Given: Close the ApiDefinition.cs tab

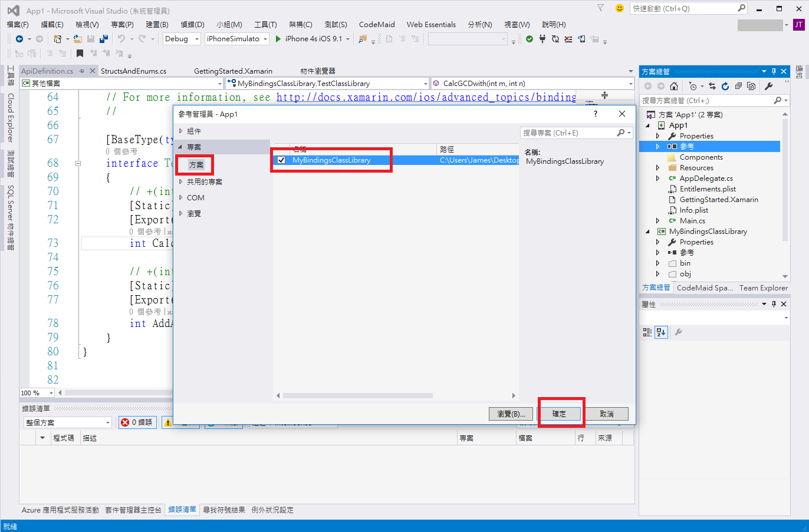Looking at the screenshot, I should point(91,71).
